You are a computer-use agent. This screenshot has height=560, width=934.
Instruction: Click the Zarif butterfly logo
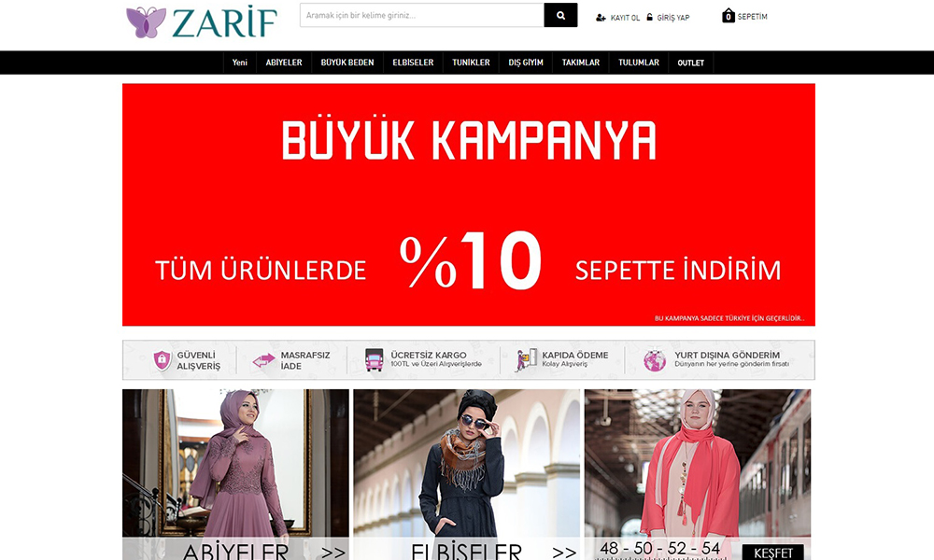[x=146, y=21]
